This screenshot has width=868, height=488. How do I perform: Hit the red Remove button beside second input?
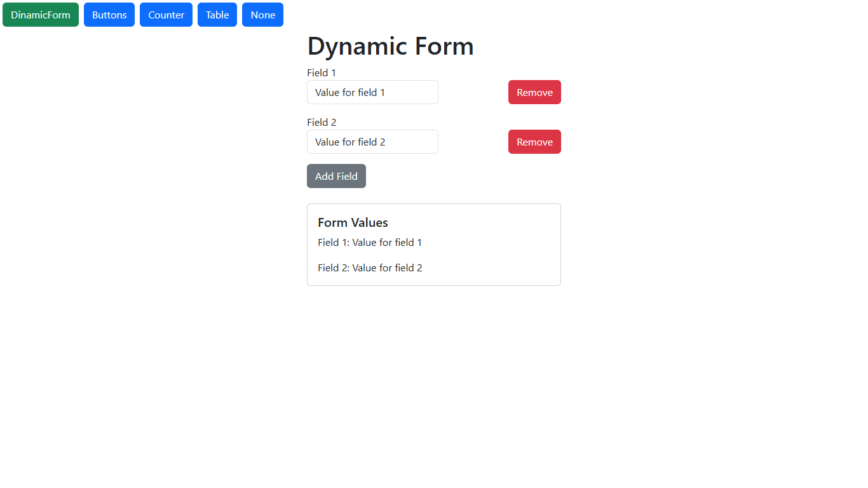pos(534,142)
